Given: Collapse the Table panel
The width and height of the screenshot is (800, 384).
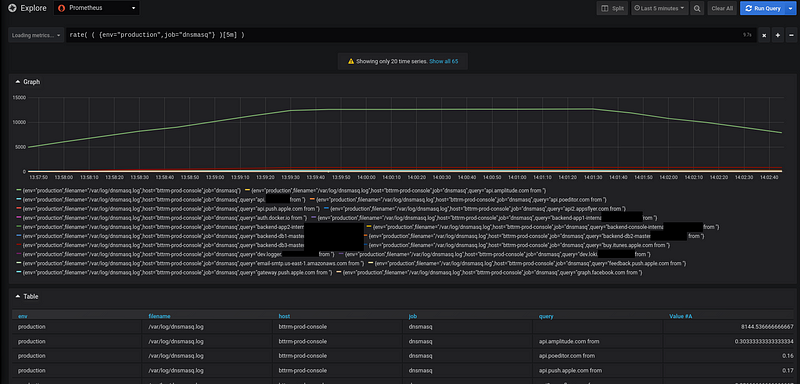Looking at the screenshot, I should 27,296.
